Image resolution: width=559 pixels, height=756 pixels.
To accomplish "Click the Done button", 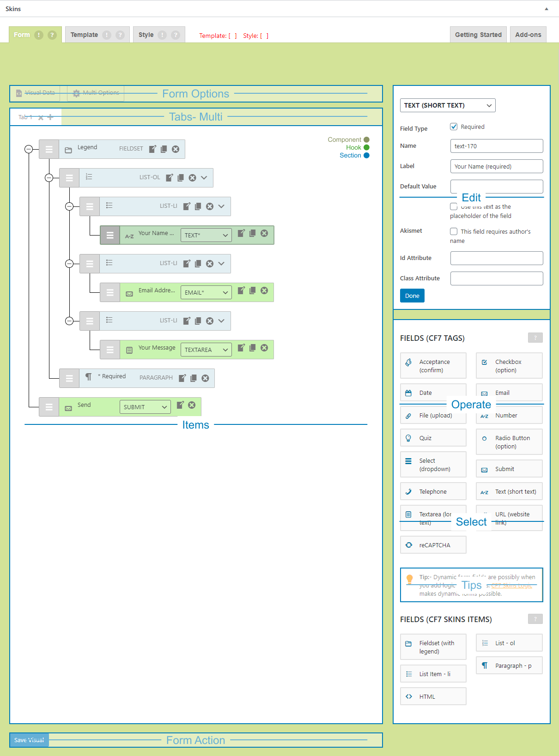I will (x=412, y=296).
